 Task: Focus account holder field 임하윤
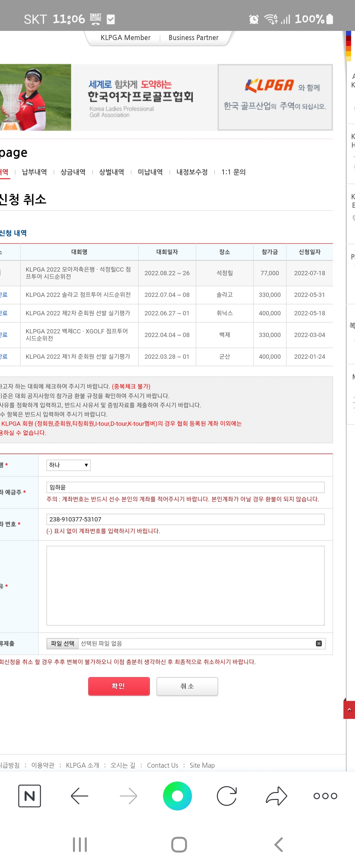click(185, 487)
